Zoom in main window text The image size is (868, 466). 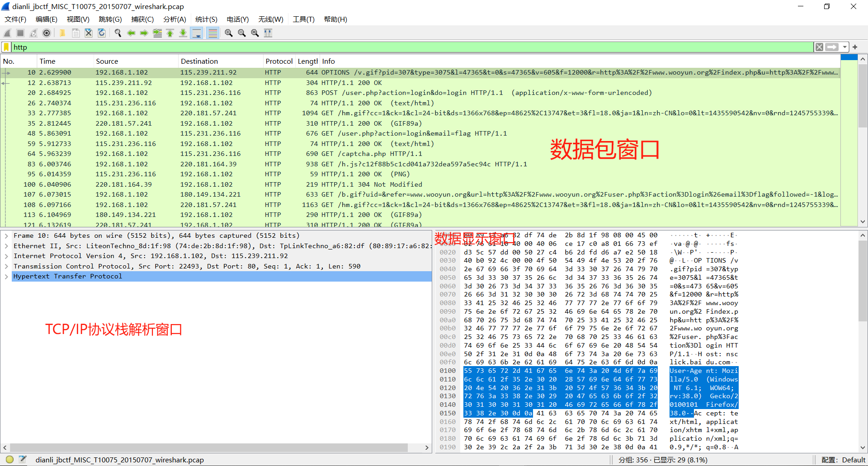(229, 33)
